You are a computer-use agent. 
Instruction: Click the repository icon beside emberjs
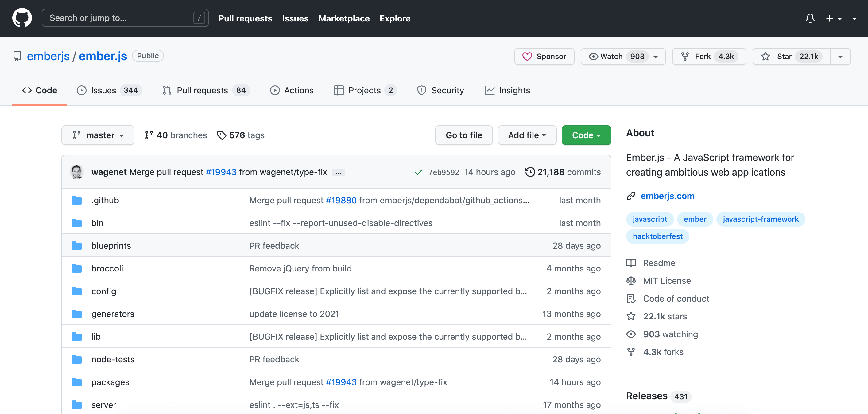[17, 56]
